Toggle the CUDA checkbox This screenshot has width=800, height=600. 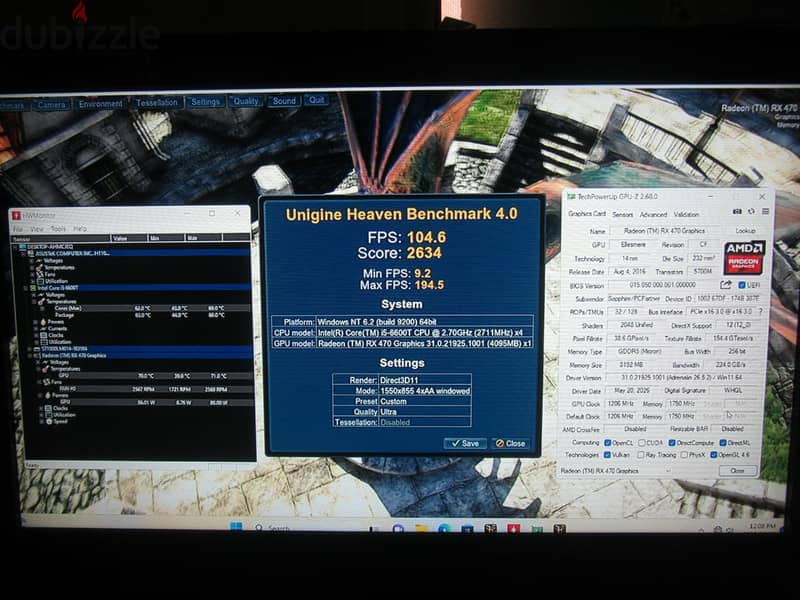(642, 442)
